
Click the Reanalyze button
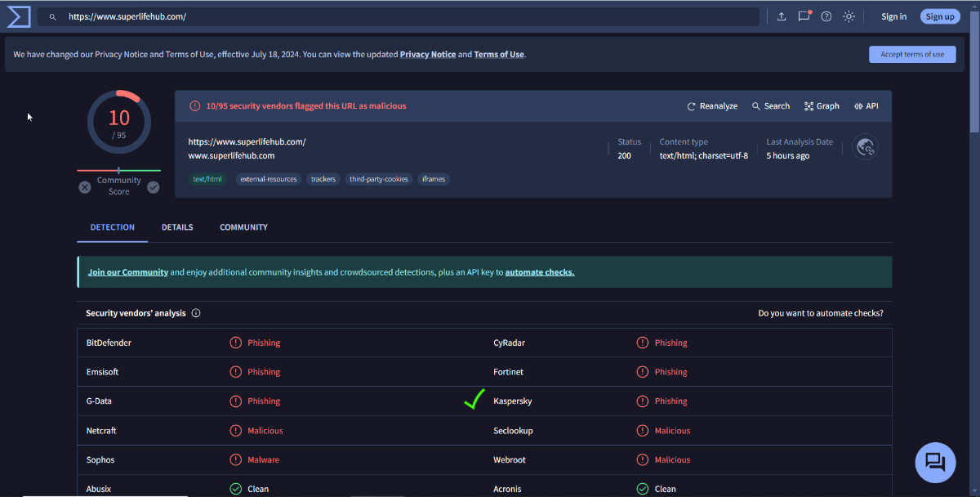[712, 106]
